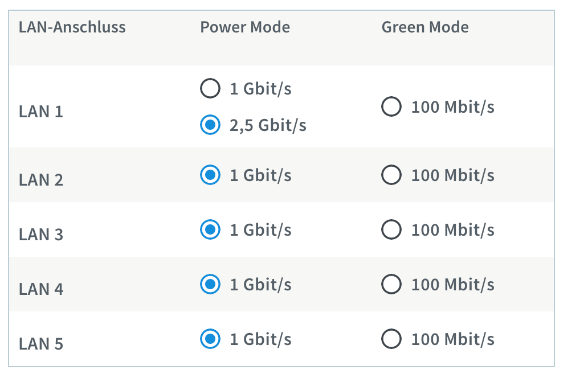588x386 pixels.
Task: Select 1 Gbit/s radio button for LAN 1
Action: 210,89
